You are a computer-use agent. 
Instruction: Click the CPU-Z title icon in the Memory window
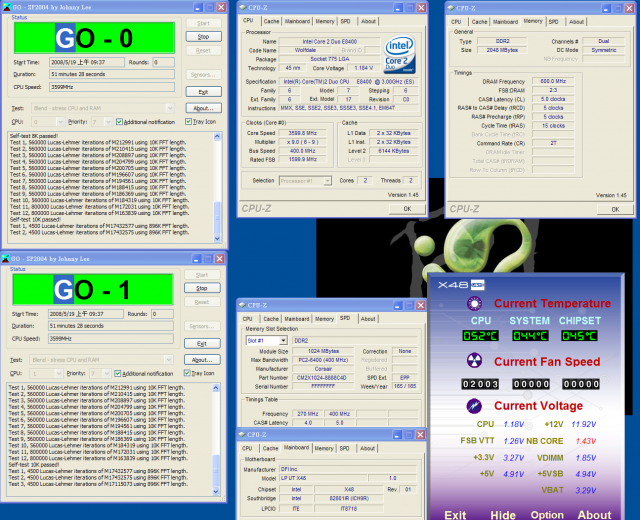(451, 8)
